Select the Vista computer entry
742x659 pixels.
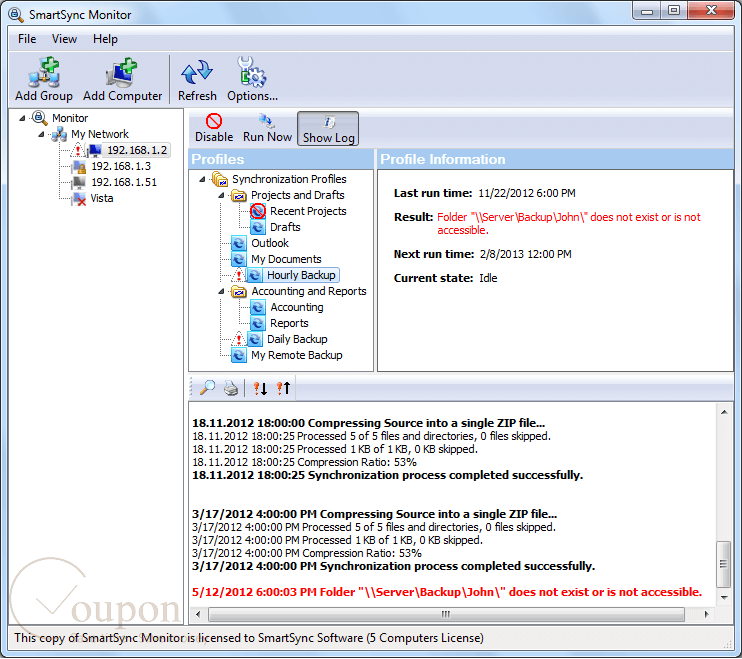coord(102,198)
